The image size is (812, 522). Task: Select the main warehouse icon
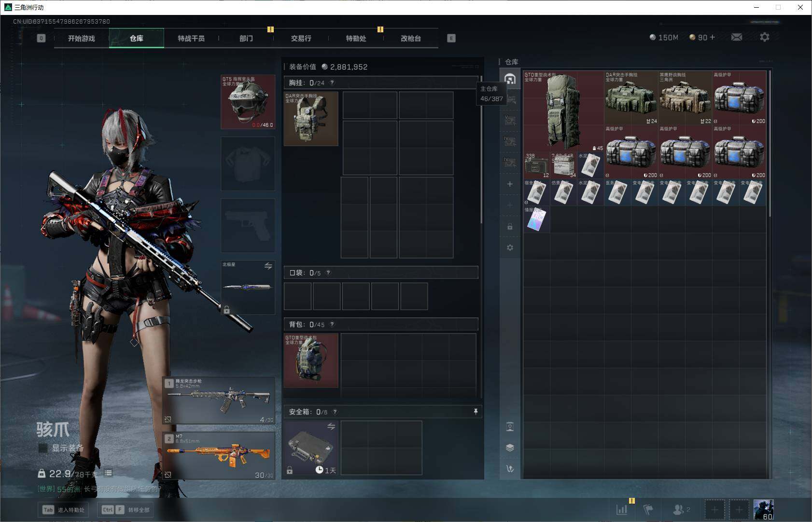pos(510,79)
